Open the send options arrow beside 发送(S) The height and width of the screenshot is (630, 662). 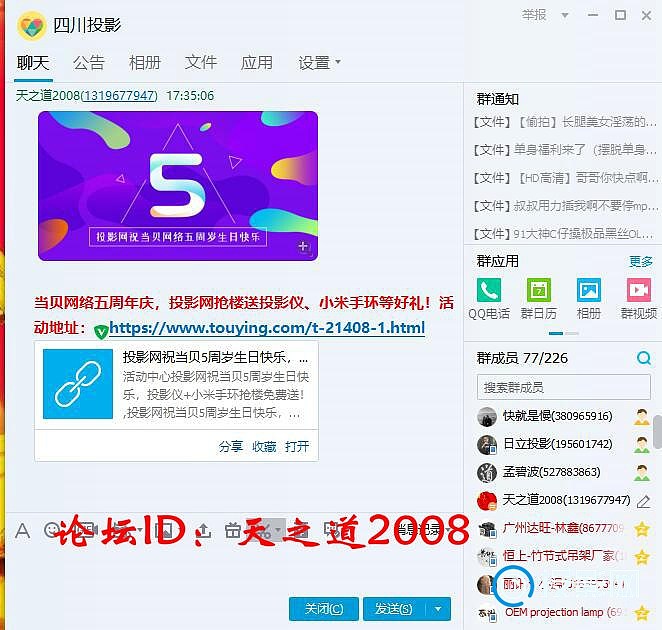[x=438, y=609]
